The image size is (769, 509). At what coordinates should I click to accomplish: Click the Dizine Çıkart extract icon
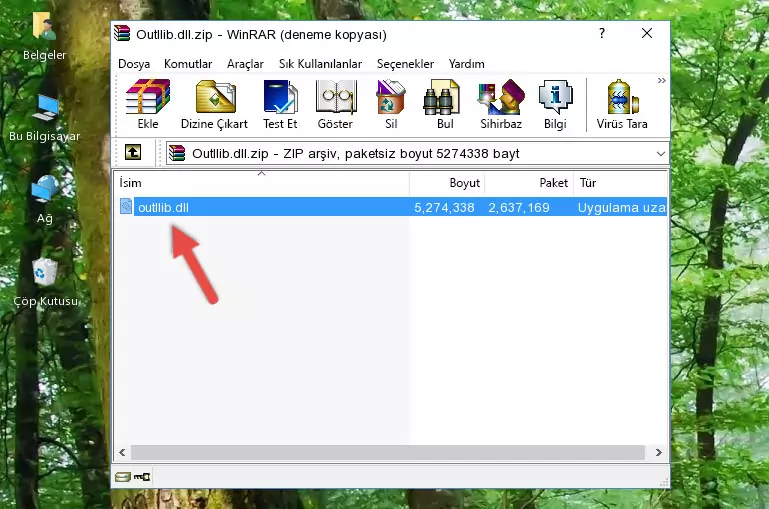pyautogui.click(x=214, y=104)
